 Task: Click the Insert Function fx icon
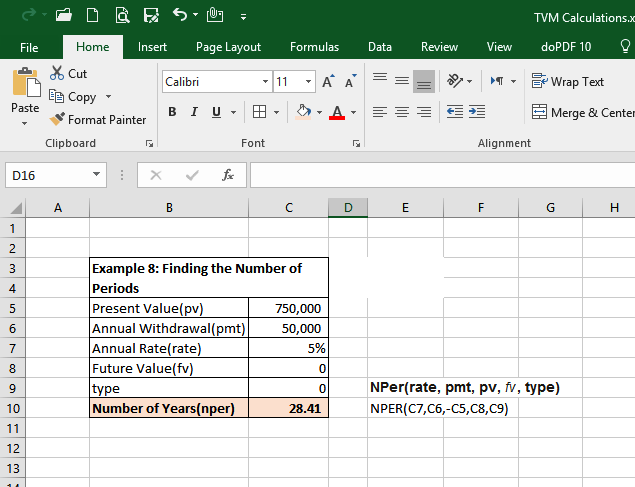point(228,175)
